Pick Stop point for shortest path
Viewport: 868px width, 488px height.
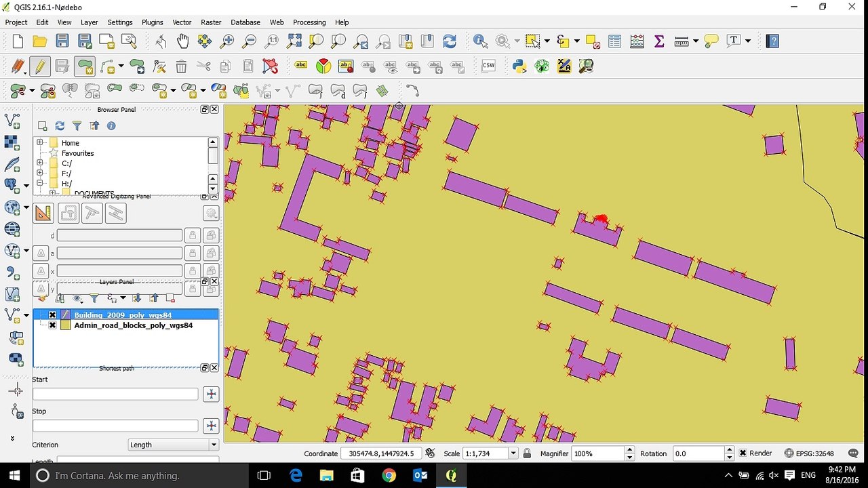click(211, 426)
